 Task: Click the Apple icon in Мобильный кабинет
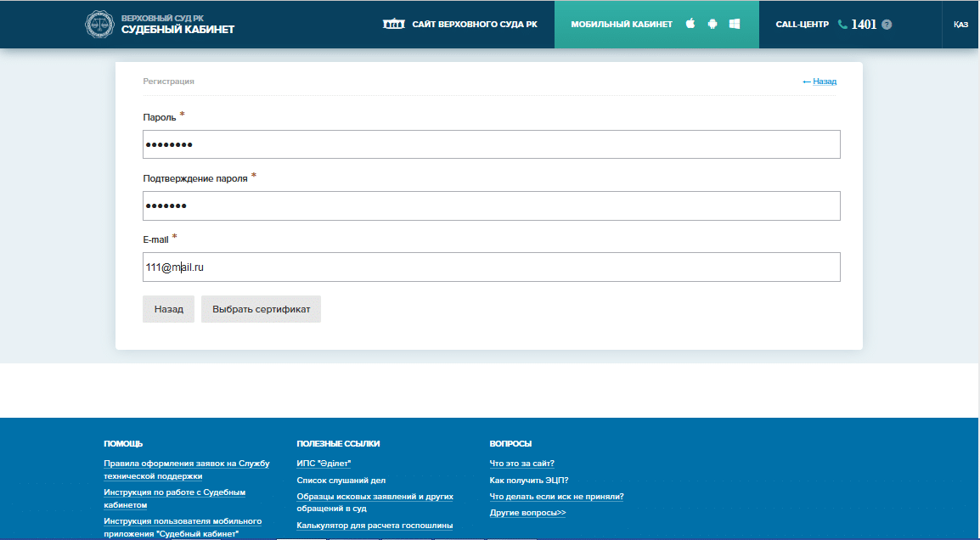tap(690, 24)
